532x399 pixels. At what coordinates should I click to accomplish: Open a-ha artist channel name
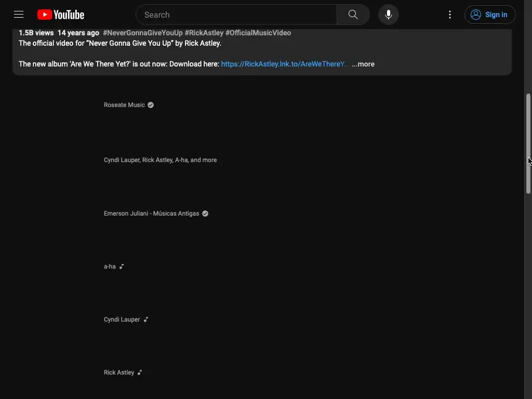pyautogui.click(x=110, y=267)
